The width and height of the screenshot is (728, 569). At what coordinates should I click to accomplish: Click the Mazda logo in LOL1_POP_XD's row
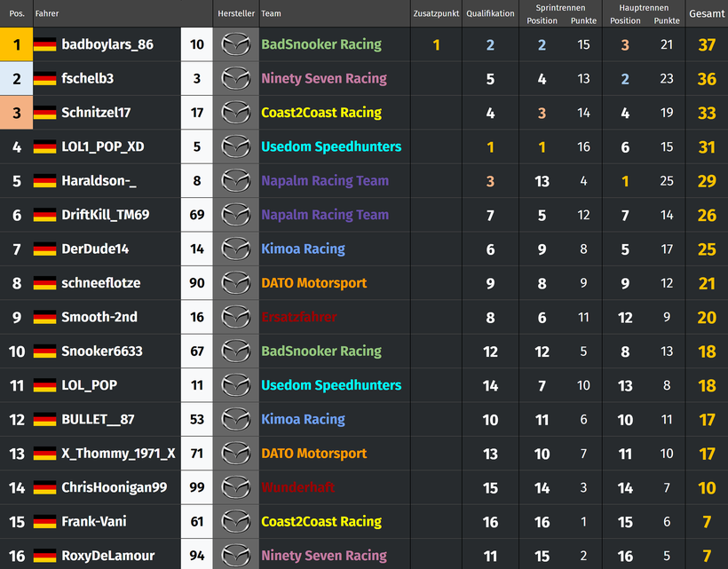click(236, 146)
